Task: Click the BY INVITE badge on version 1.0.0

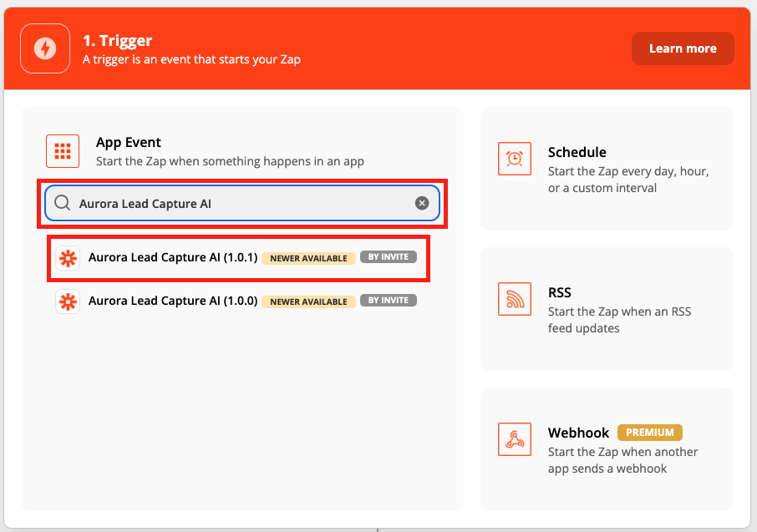Action: click(388, 301)
